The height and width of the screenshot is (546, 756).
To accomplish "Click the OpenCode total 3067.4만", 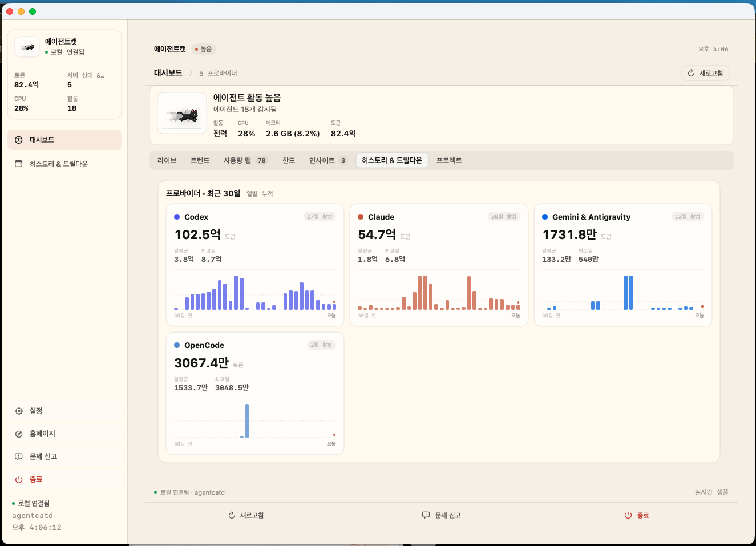I will (x=201, y=363).
